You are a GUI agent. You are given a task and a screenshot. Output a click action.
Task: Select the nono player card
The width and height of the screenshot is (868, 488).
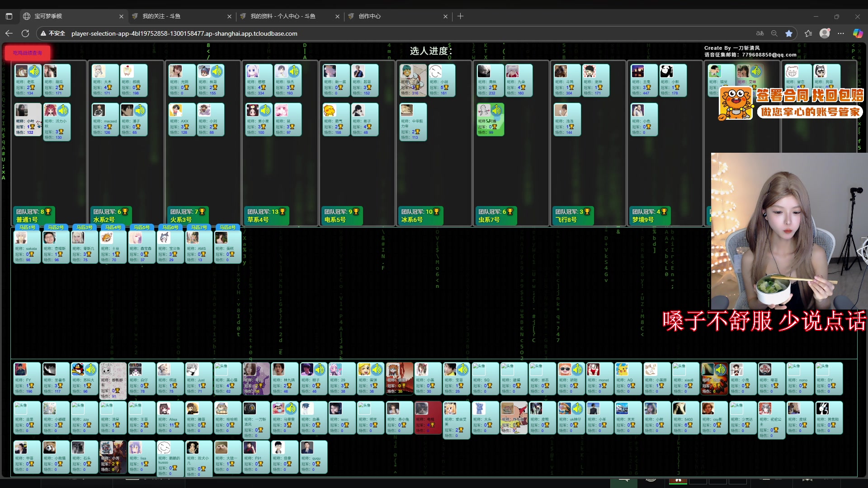coord(800,378)
